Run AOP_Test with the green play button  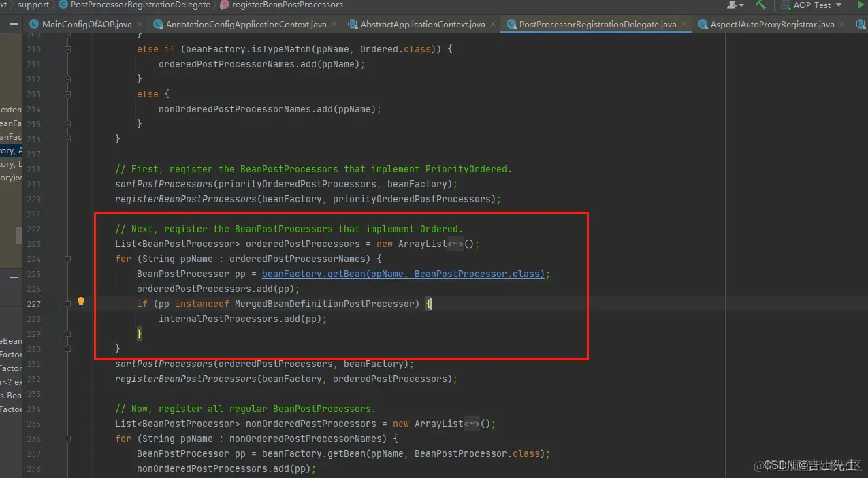[x=860, y=5]
